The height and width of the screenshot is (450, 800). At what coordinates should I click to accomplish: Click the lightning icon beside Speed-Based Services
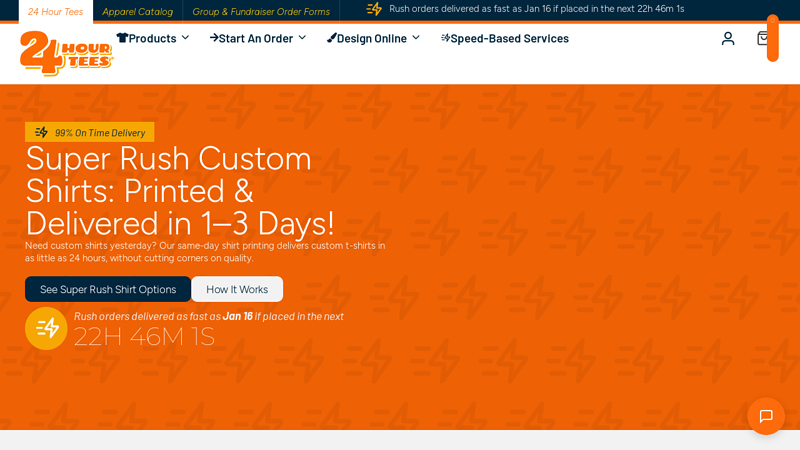tap(445, 38)
